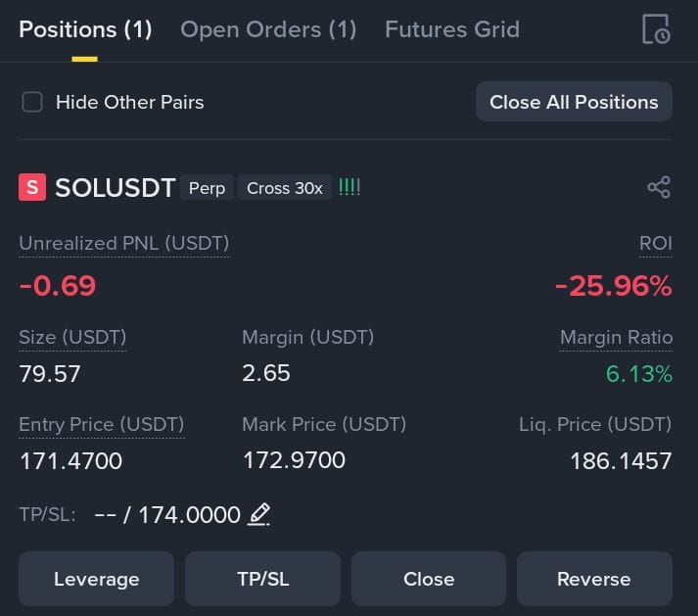
Task: Edit TP/SL with pencil icon
Action: [x=259, y=514]
